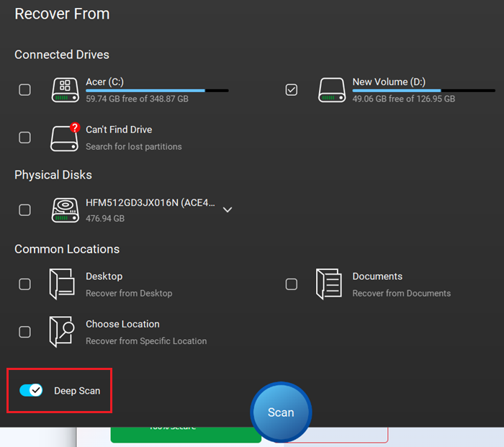Click the Documents label

(x=377, y=276)
